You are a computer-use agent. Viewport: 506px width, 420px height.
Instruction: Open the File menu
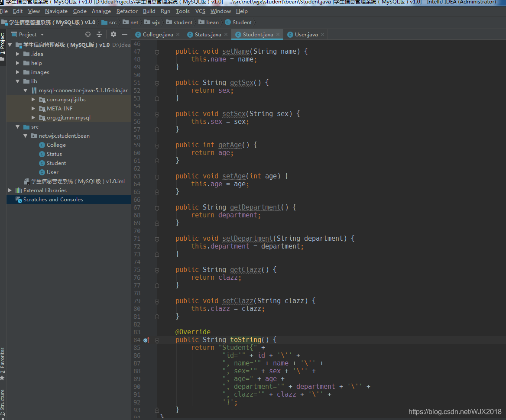tap(4, 11)
